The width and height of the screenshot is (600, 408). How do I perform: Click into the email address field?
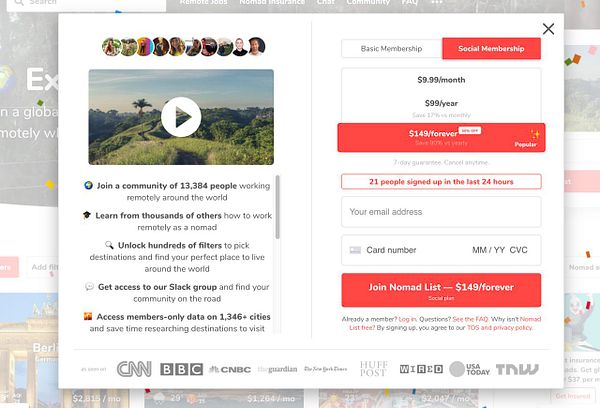[x=441, y=212]
